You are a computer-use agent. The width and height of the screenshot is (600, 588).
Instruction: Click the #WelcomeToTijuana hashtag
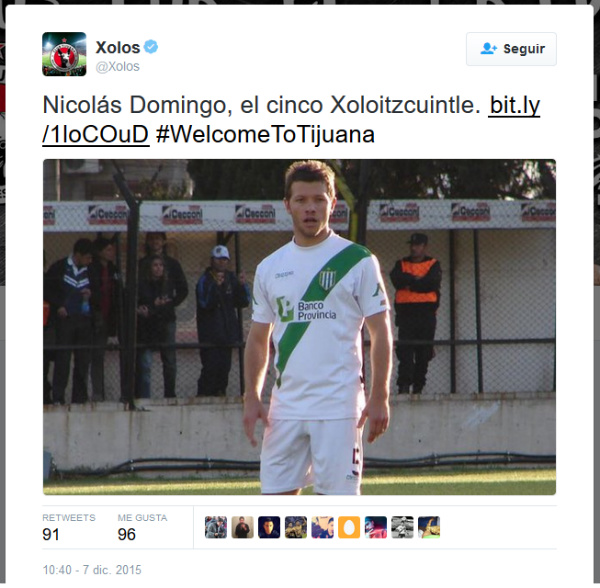[265, 135]
